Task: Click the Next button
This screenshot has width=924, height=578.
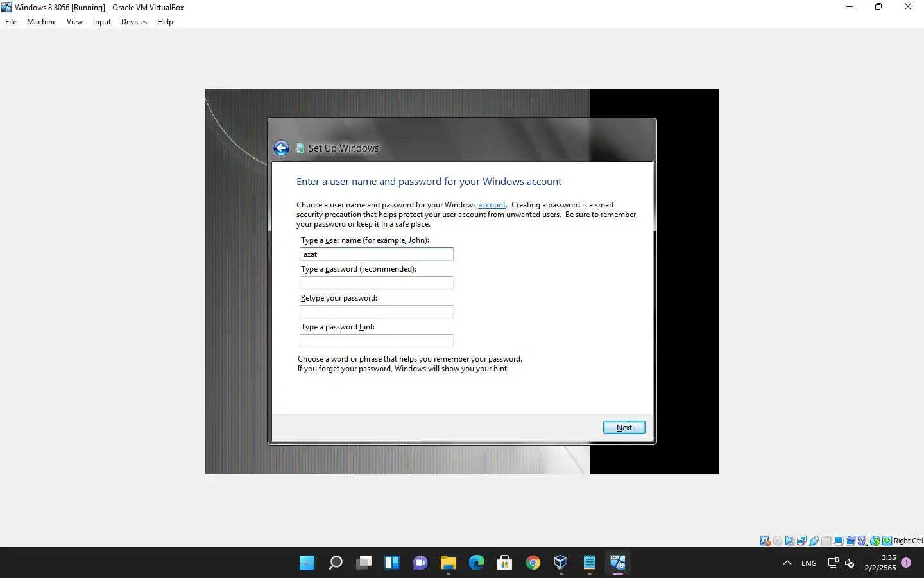Action: 624,428
